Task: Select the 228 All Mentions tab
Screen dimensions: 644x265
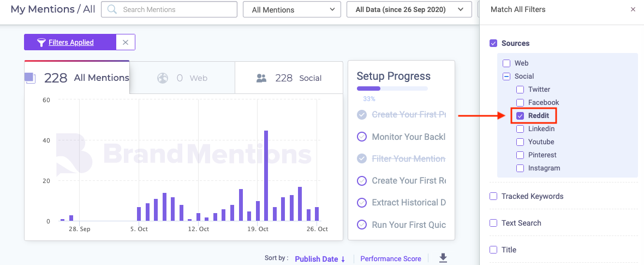Action: tap(77, 78)
